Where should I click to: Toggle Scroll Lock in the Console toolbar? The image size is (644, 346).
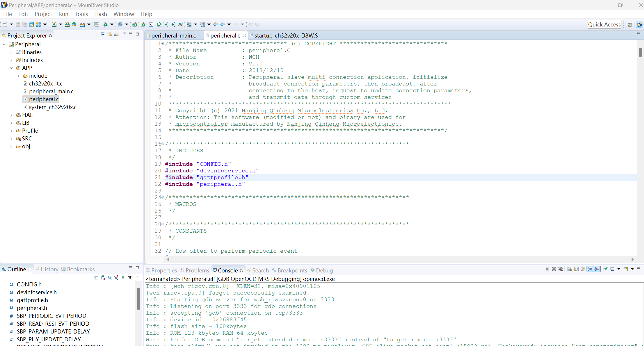tap(576, 269)
